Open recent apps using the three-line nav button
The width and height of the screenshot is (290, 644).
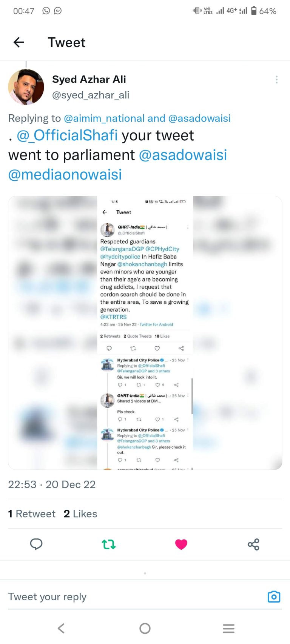pos(228,628)
